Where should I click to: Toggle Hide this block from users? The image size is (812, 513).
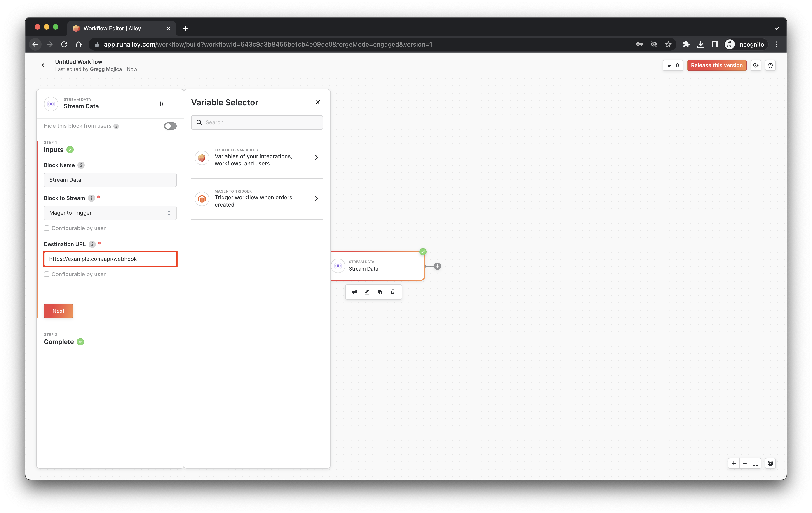tap(170, 126)
